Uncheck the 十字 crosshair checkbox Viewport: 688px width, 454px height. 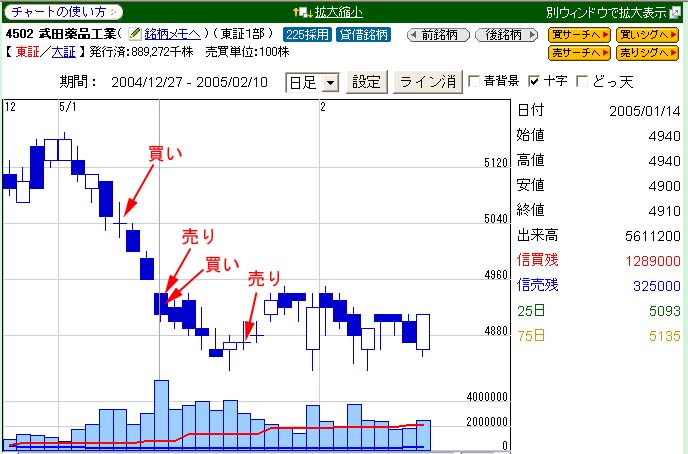534,81
